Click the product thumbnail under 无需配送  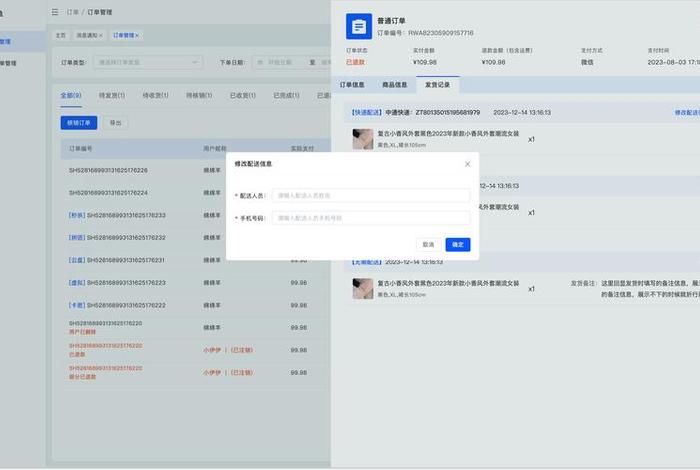[x=363, y=289]
